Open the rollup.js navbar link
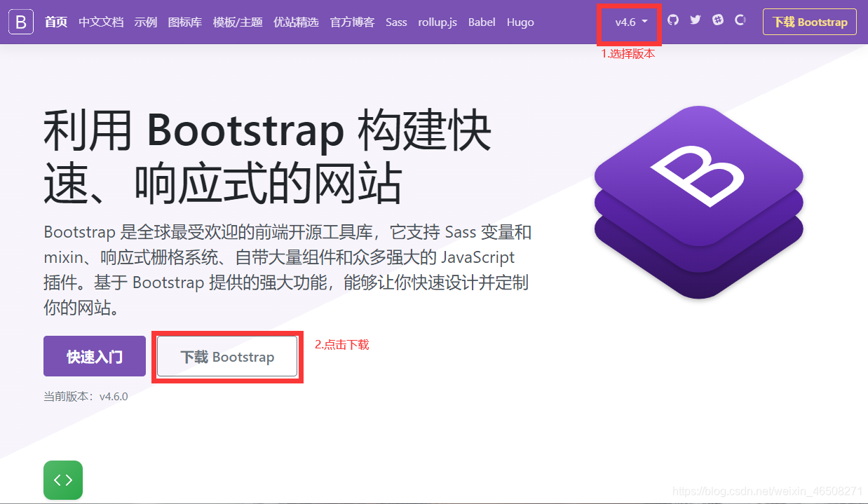 [x=438, y=22]
